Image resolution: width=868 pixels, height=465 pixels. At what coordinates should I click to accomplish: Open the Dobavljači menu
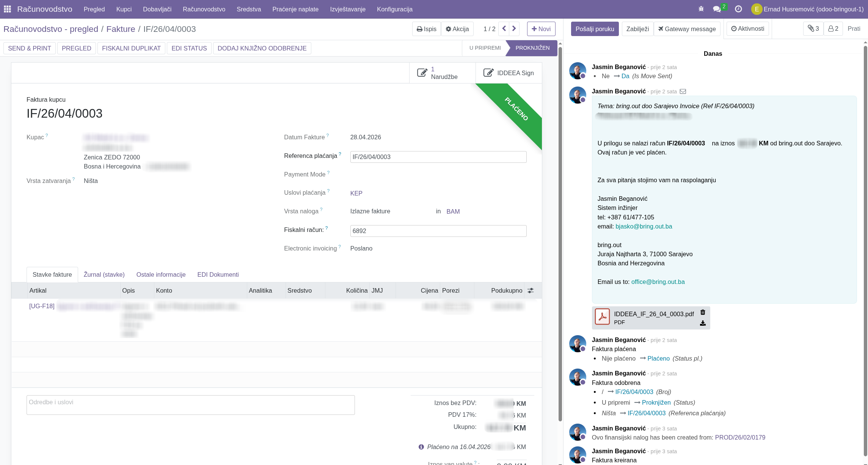coord(157,9)
